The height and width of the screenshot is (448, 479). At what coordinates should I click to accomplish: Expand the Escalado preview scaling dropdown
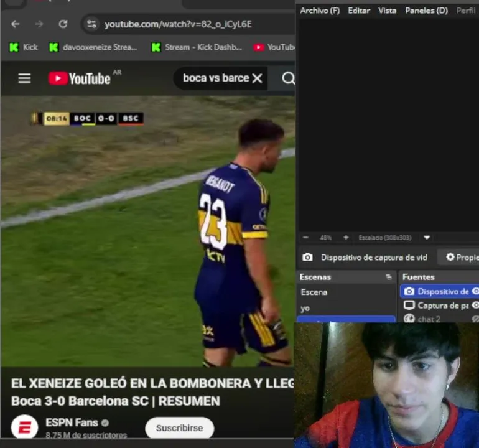[x=427, y=238]
